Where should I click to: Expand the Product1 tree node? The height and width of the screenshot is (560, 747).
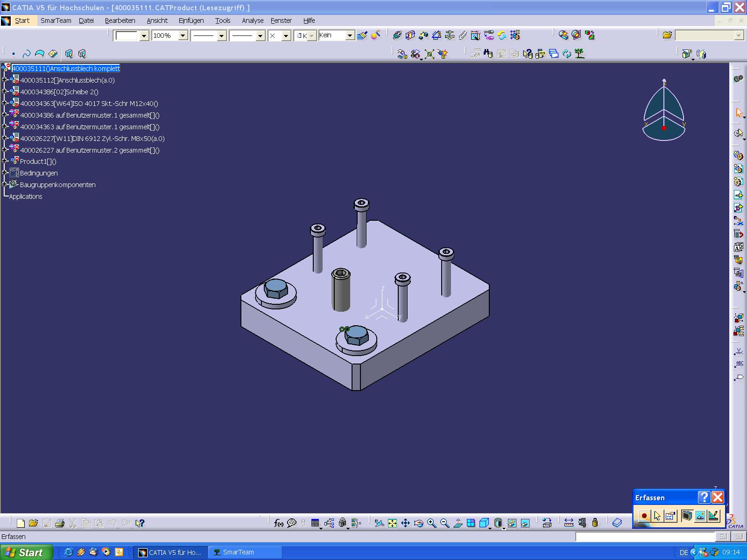point(5,161)
